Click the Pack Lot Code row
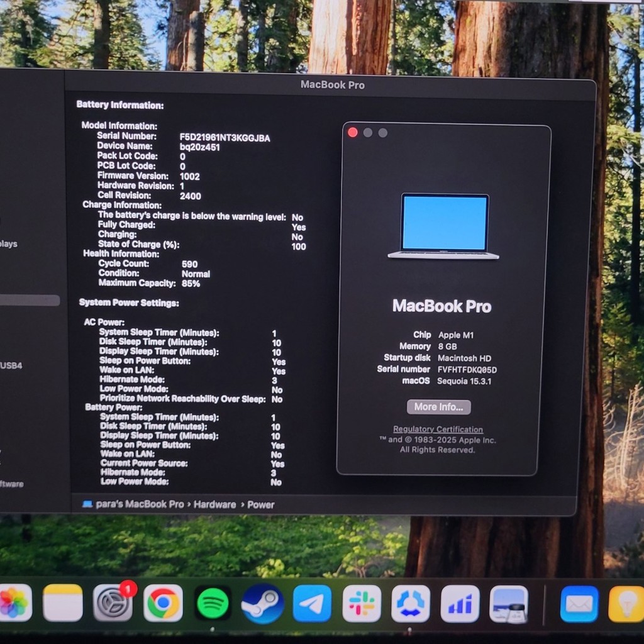Screen dimensions: 644x644 pos(142,156)
